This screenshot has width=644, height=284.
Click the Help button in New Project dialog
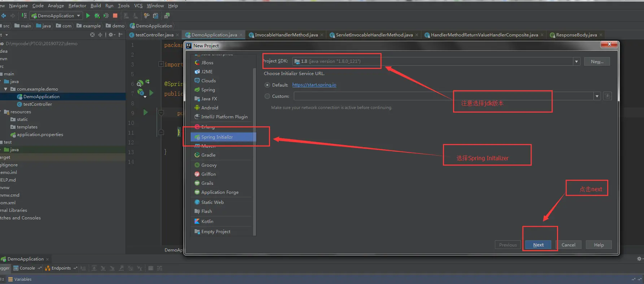coord(599,245)
